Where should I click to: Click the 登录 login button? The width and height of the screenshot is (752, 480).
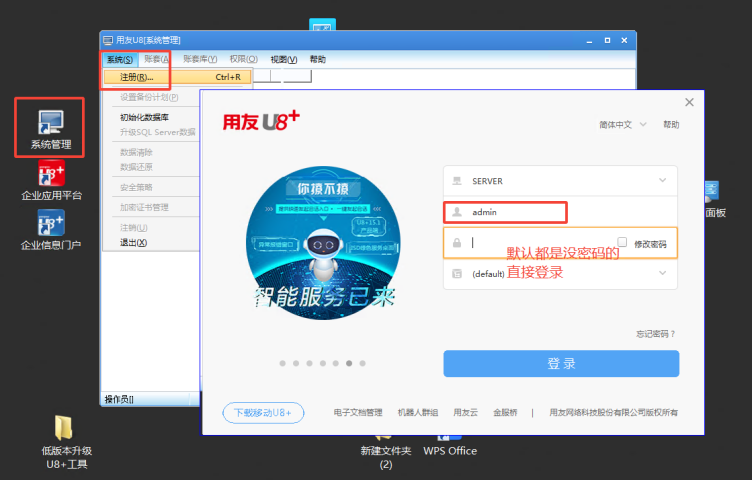click(x=561, y=363)
